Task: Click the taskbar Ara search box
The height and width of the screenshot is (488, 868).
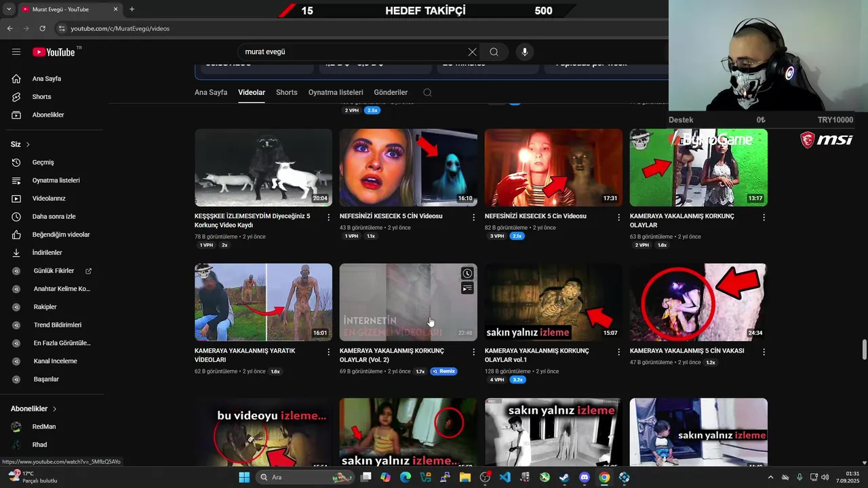Action: (305, 477)
